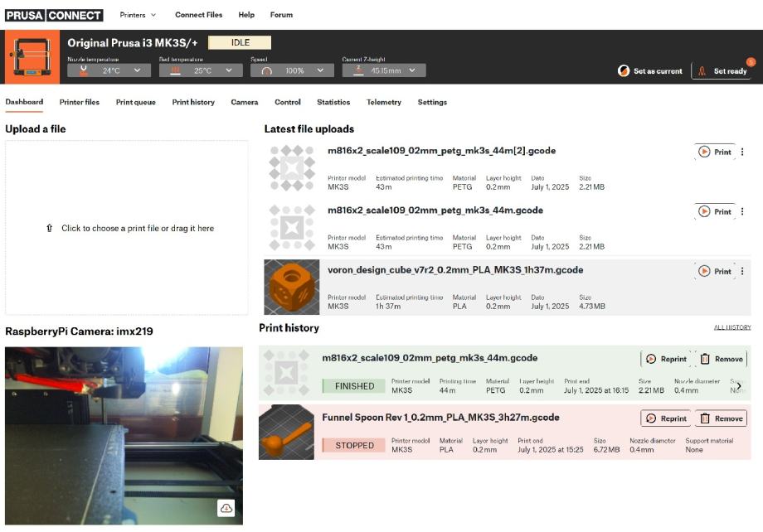
Task: Reprint the finished m816x2 petg job
Action: (x=666, y=359)
